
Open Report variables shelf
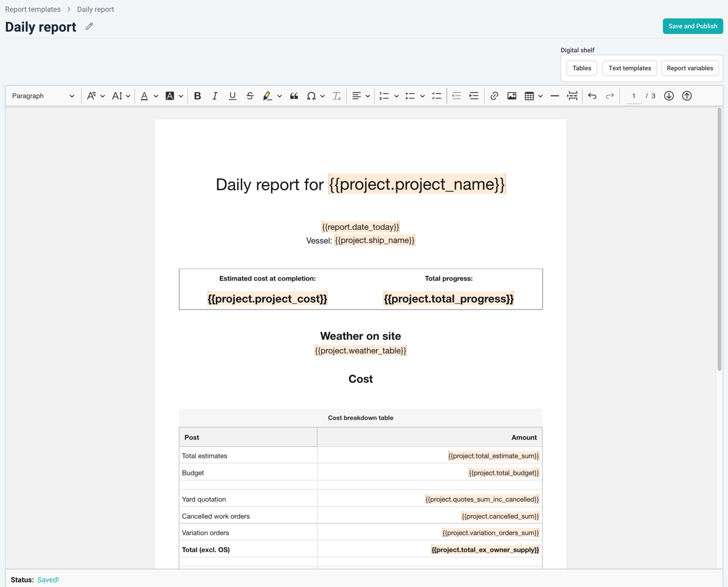coord(689,68)
